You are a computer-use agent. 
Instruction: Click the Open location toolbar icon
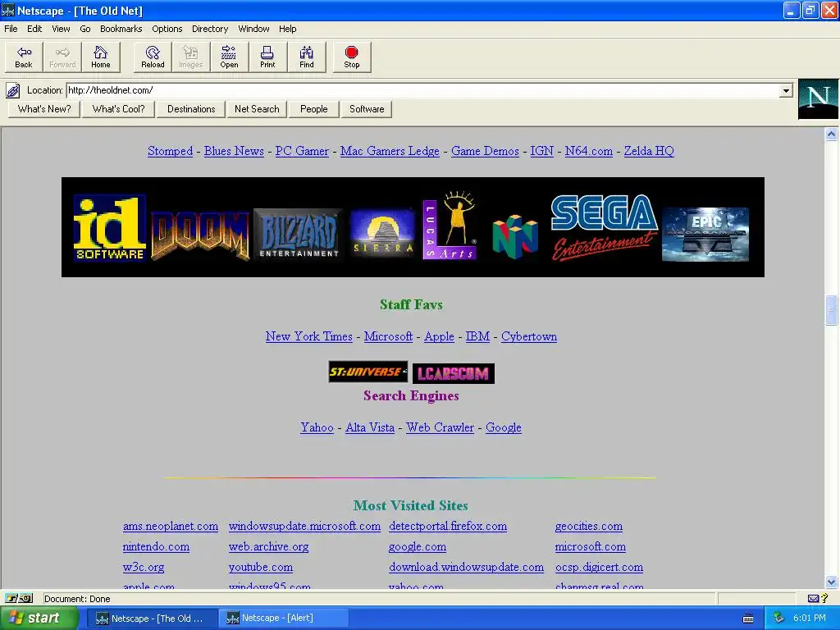[229, 57]
